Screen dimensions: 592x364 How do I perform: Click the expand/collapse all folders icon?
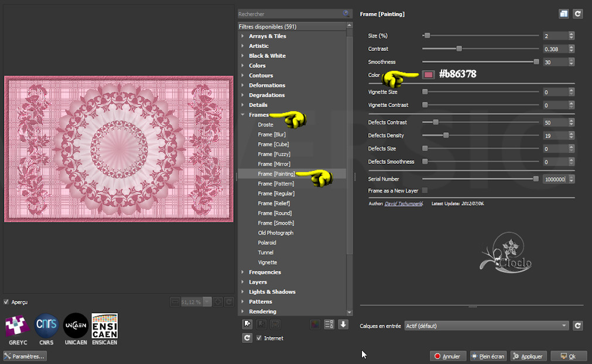pos(329,324)
